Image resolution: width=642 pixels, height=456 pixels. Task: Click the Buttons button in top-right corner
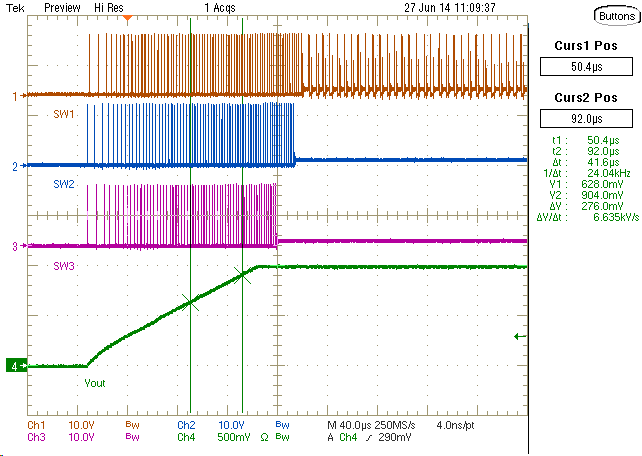tap(612, 16)
